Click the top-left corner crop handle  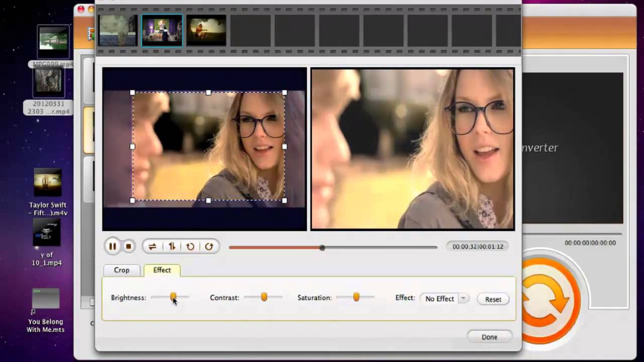132,93
